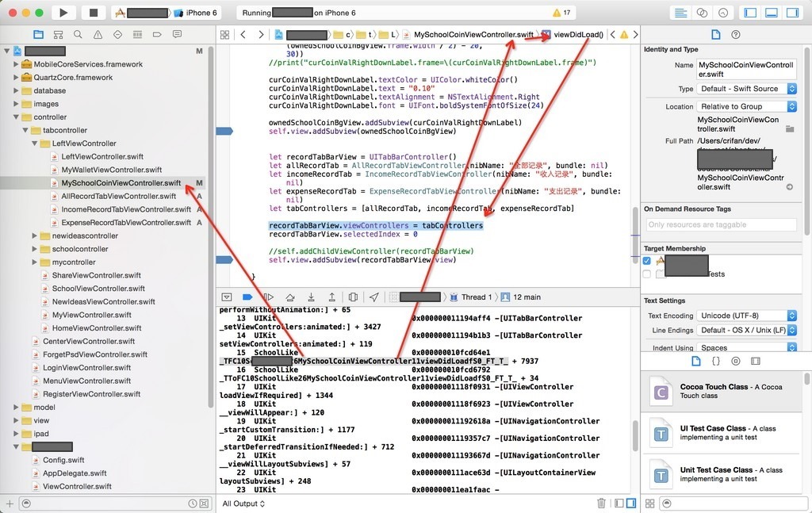Expand the database folder
Viewport: 812px width, 513px height.
pos(16,90)
